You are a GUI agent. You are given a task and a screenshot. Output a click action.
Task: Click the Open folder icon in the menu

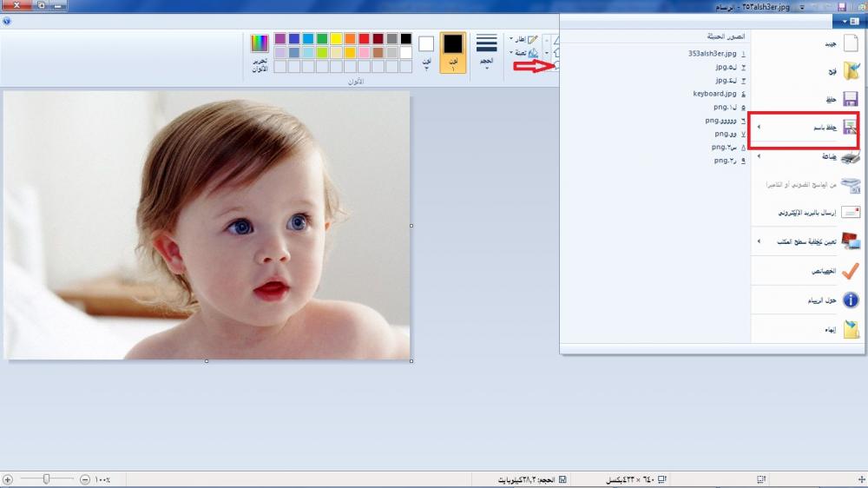851,71
